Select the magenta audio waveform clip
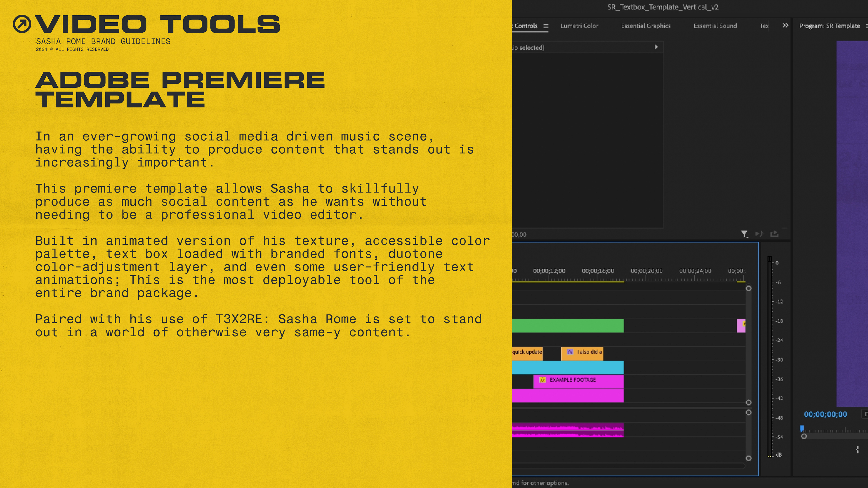 568,430
